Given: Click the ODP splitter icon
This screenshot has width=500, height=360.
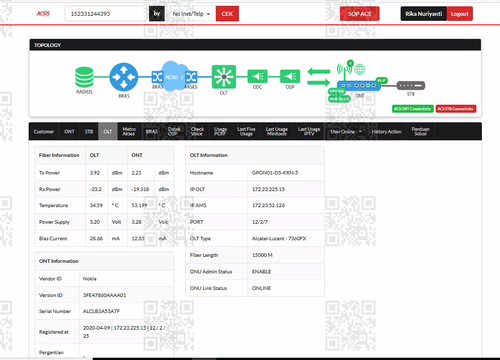Looking at the screenshot, I should [290, 77].
